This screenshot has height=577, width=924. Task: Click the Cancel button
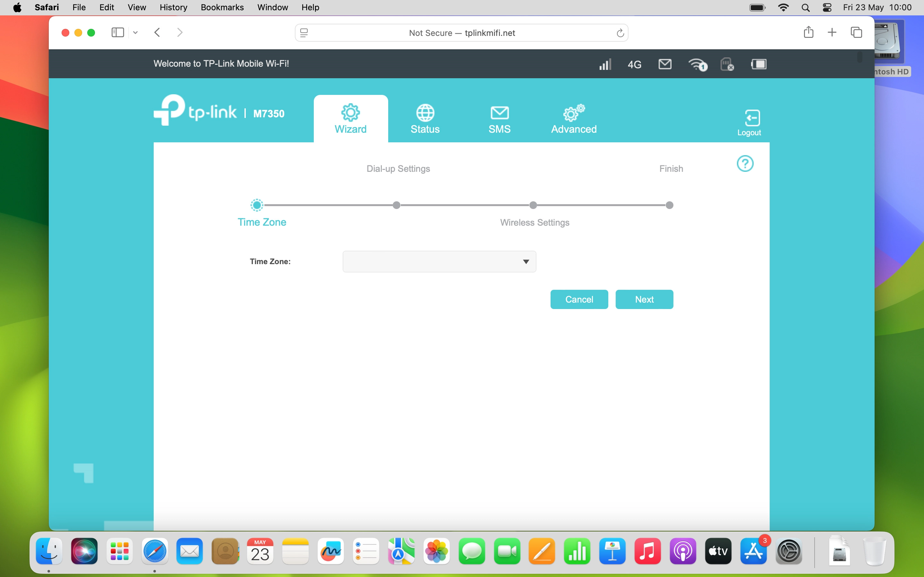coord(579,299)
